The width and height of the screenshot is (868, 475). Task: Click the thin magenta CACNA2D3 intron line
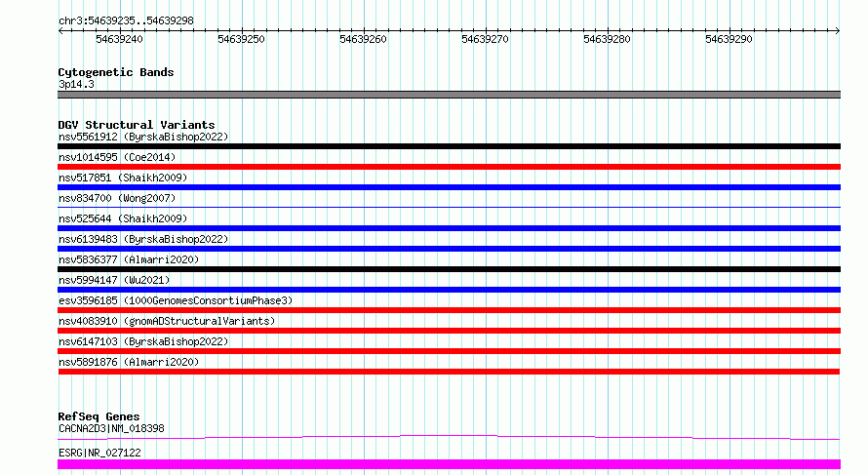(449, 437)
